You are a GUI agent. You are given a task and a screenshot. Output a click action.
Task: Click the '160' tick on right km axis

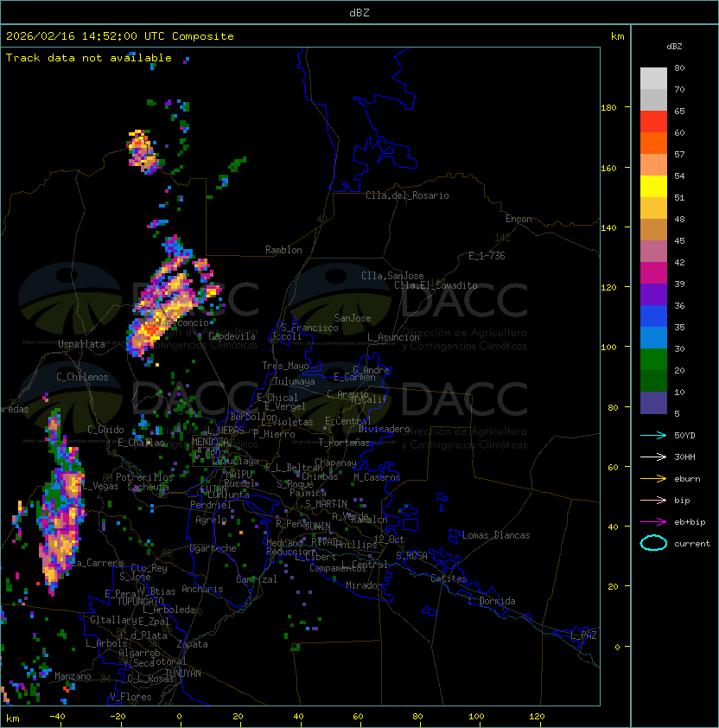tap(608, 168)
